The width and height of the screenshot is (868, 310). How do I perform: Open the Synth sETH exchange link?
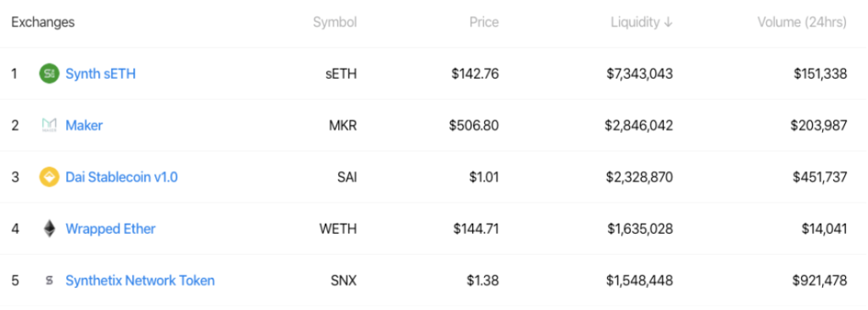[x=100, y=74]
